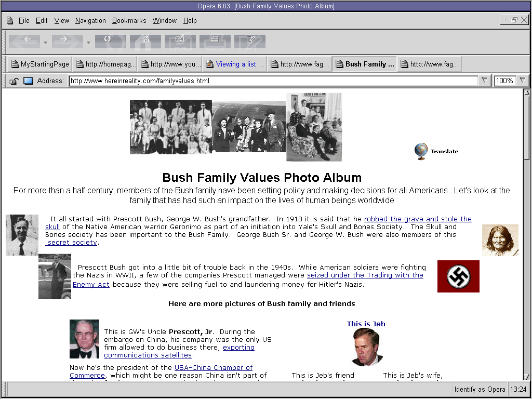Switch to the 'Viewing a list ...' tab
Viewport: 532px width, 399px height.
pos(235,64)
